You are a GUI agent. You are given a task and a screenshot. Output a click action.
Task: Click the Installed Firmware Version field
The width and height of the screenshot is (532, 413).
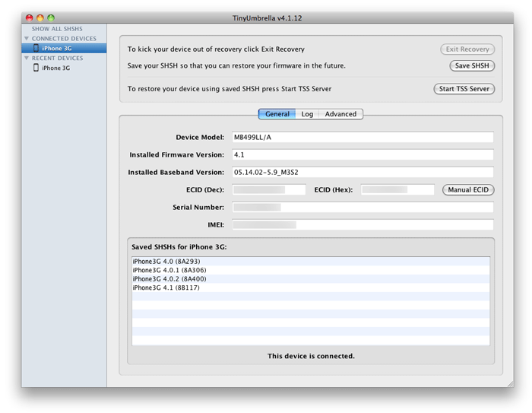363,155
